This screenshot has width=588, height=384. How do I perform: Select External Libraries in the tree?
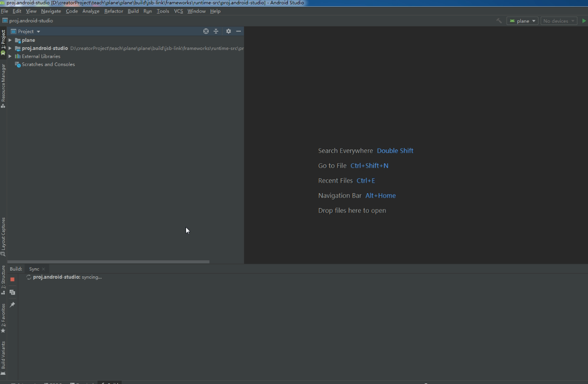click(41, 56)
